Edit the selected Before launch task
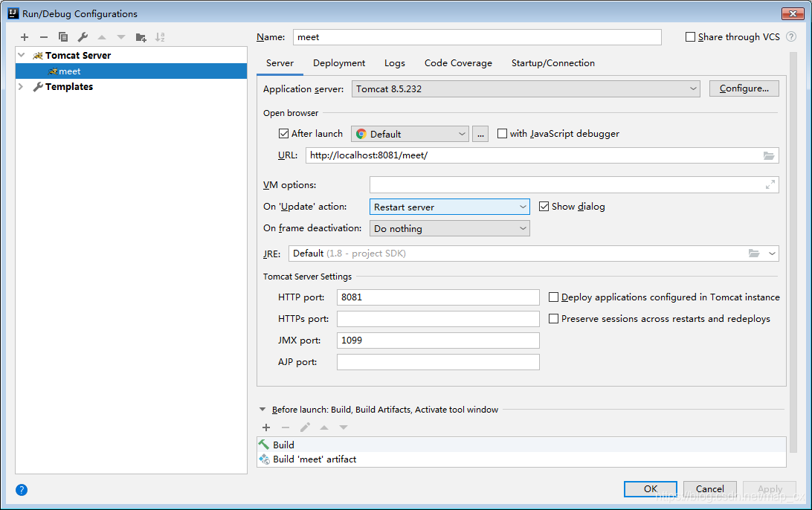This screenshot has width=812, height=510. click(x=305, y=427)
